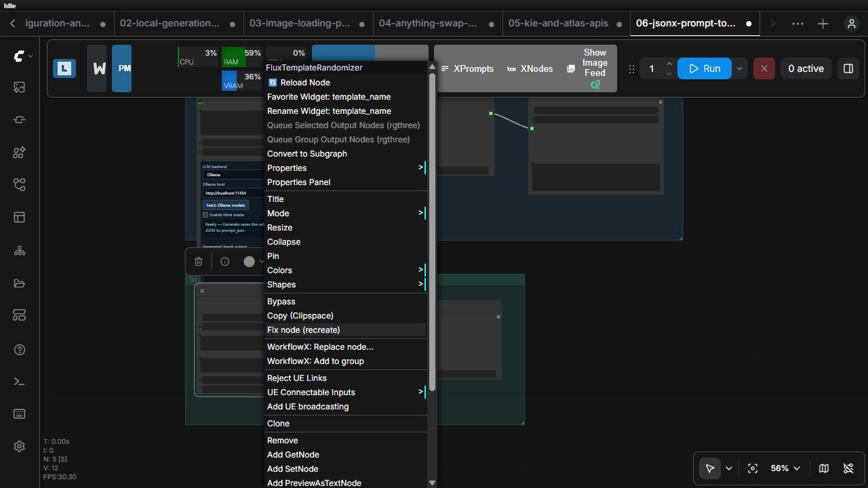This screenshot has height=488, width=868.
Task: Expand UE Connectable Inputs submenu
Action: click(346, 392)
